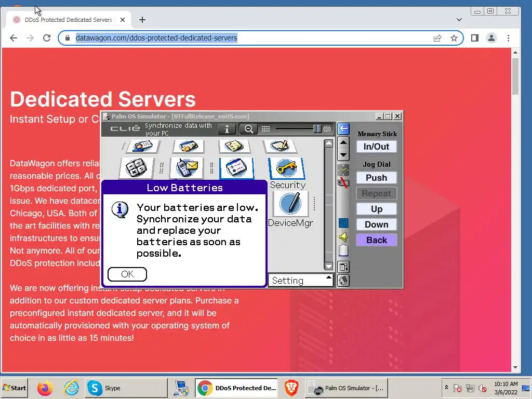Switch to Palm OS Simulator taskbar item
Screen dimensions: 532x399
[x=346, y=388]
